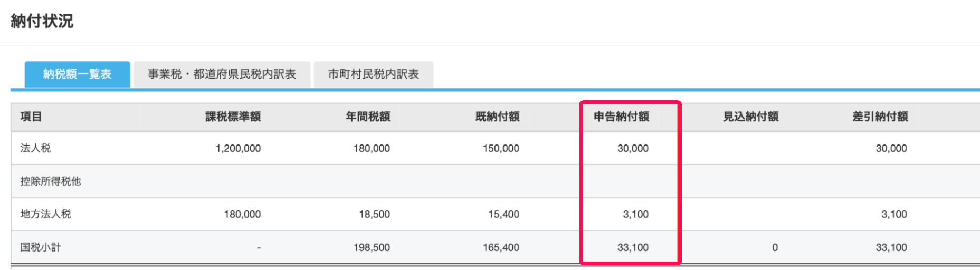Screen dimensions: 980x270
Task: Click 国税小計 見込納付額 value 0
Action: (x=775, y=247)
